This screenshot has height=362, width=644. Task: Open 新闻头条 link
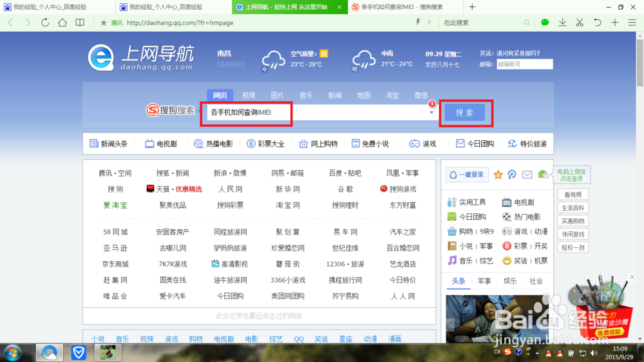tap(109, 144)
